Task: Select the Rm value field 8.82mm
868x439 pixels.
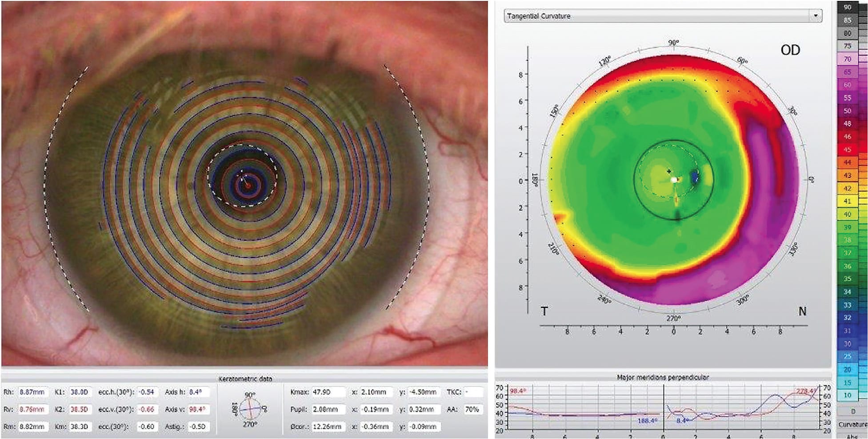Action: (x=32, y=427)
